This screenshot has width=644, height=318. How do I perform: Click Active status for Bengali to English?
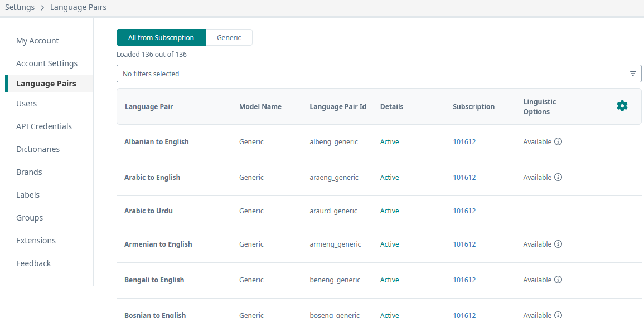click(x=389, y=280)
